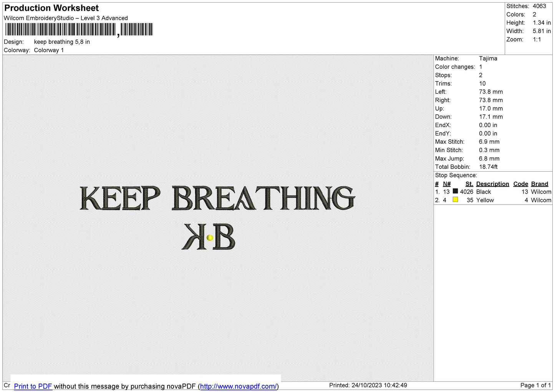This screenshot has width=555, height=392.
Task: Click the 'Yellow' description in stop sequence
Action: pos(485,200)
